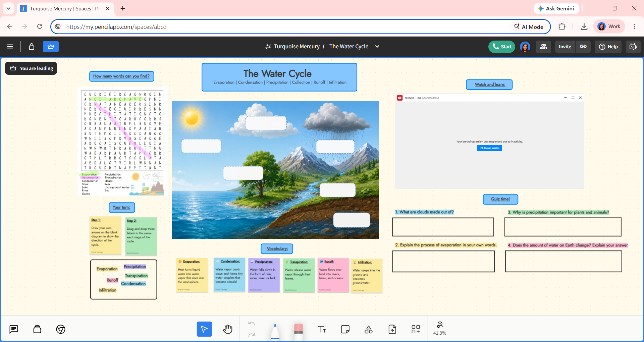644x342 pixels.
Task: Select the Infiltration drag label
Action: click(107, 290)
